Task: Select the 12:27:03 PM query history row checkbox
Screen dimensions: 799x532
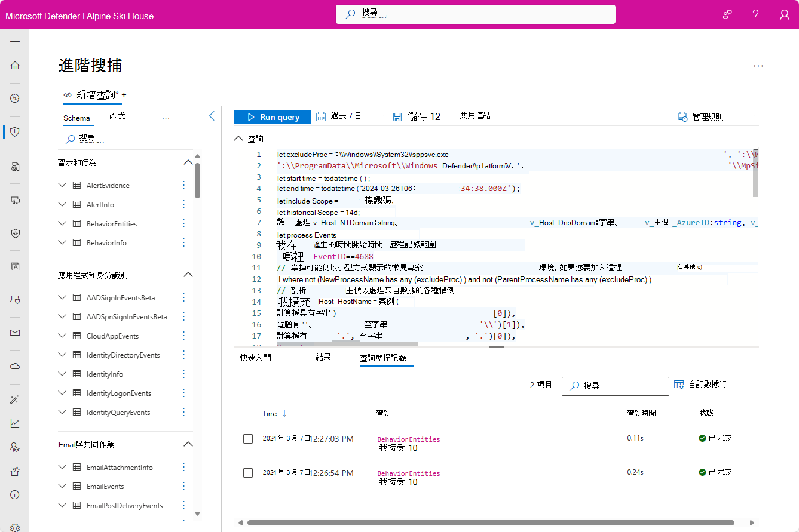Action: (x=248, y=439)
